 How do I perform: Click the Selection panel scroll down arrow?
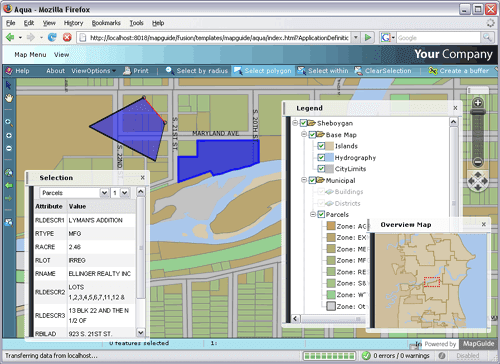[x=141, y=332]
